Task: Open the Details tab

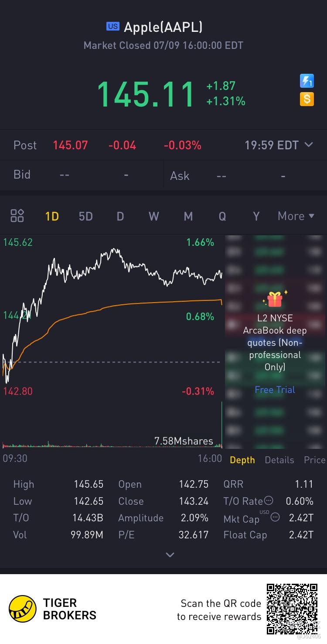Action: click(x=279, y=460)
